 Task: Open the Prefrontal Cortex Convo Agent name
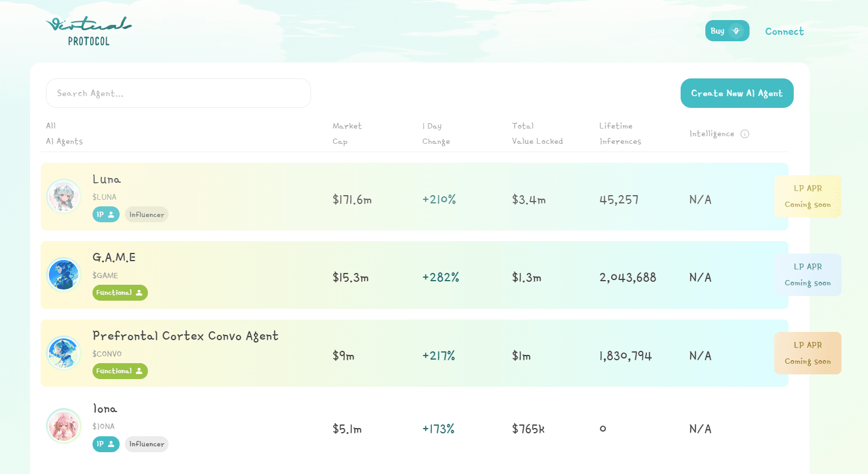click(x=186, y=336)
